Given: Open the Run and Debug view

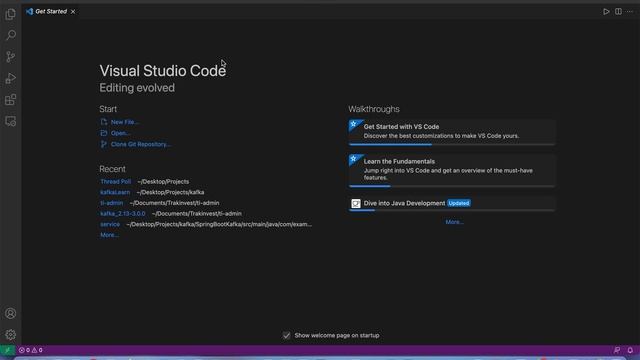Looking at the screenshot, I should point(11,78).
